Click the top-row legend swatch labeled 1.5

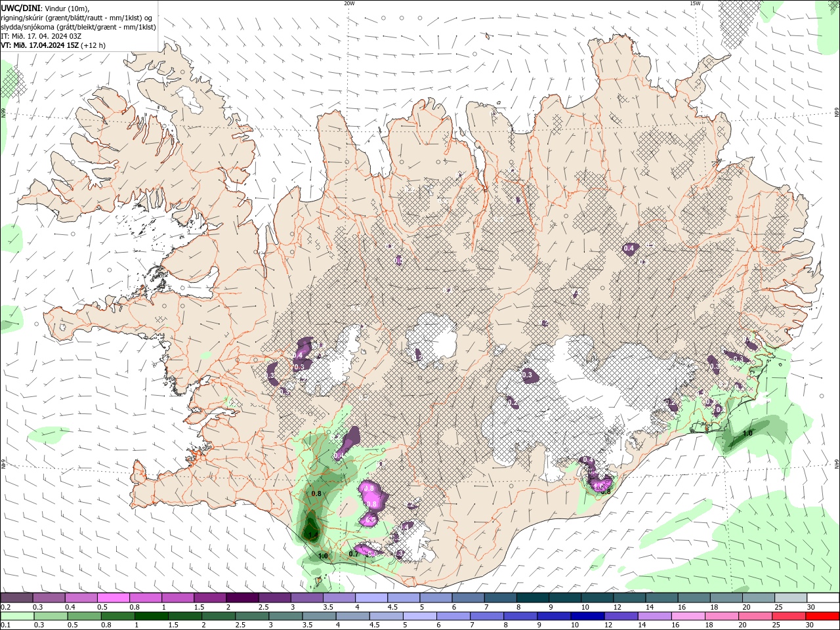pos(209,598)
